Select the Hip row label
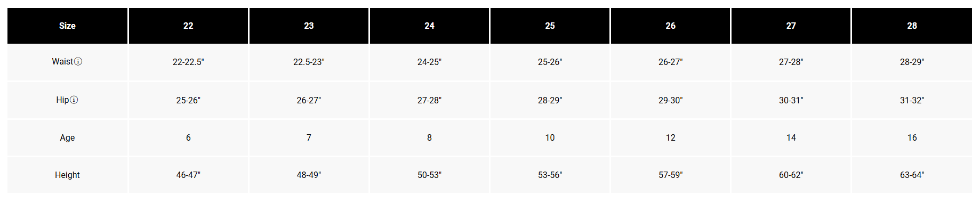 tap(62, 100)
